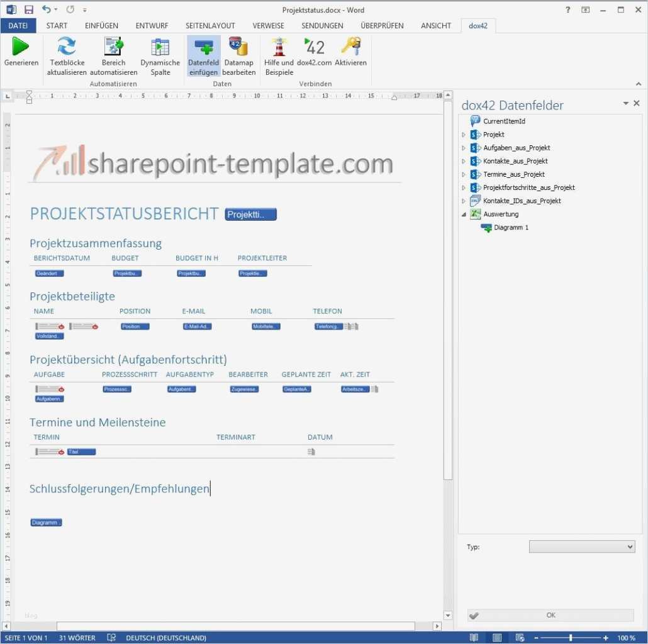
Task: Click the Diagramm field in document
Action: (47, 522)
